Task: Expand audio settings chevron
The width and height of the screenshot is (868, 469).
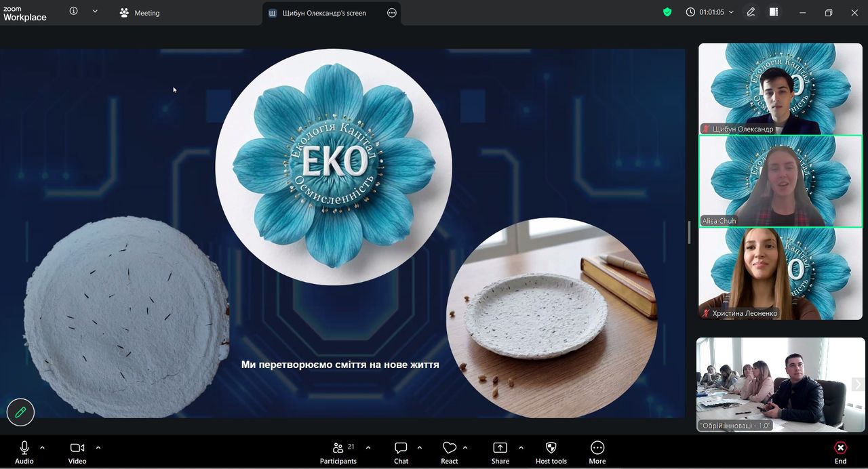Action: [42, 447]
